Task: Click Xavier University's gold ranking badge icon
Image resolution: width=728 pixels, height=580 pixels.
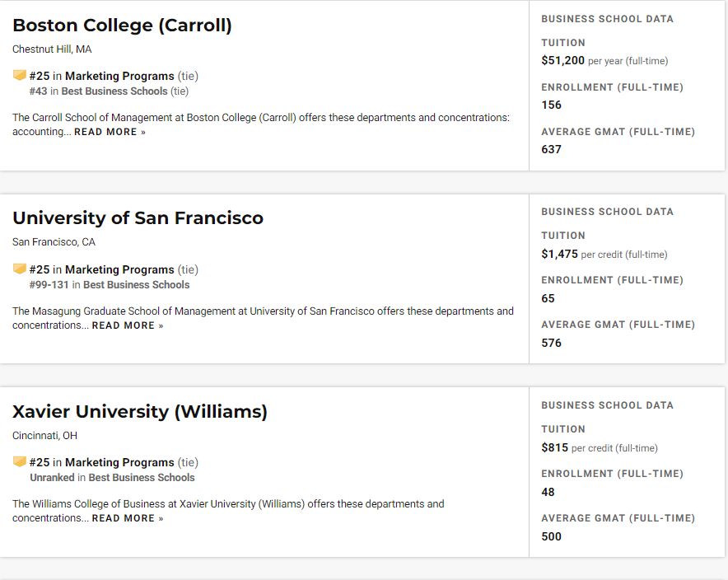Action: 20,462
